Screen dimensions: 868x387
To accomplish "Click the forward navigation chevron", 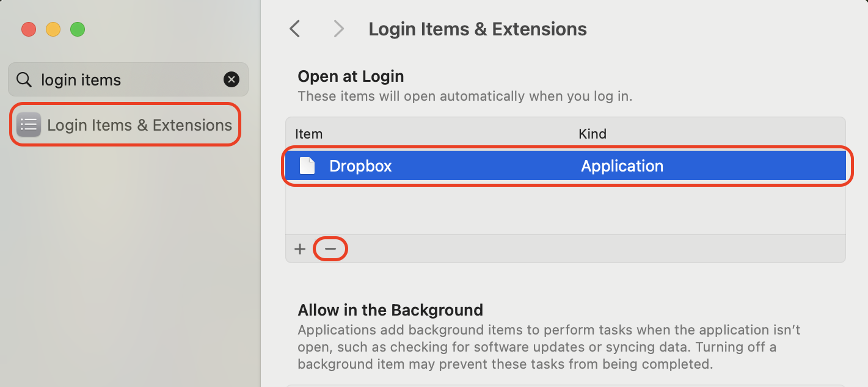I will [x=338, y=28].
